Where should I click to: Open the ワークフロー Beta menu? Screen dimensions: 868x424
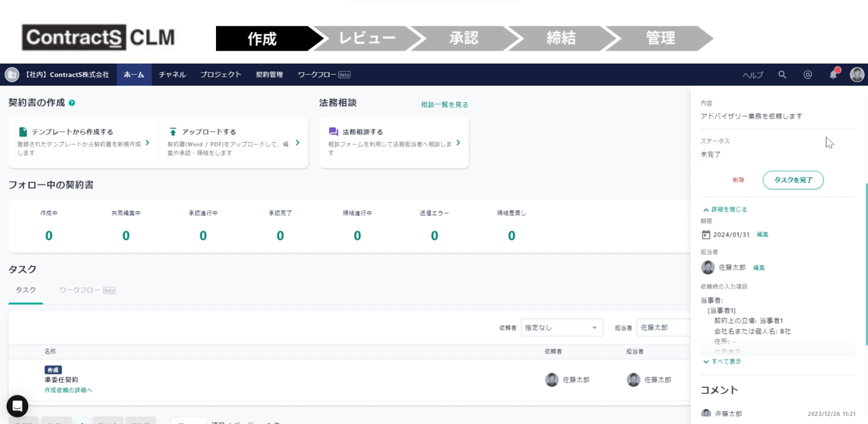pyautogui.click(x=324, y=75)
